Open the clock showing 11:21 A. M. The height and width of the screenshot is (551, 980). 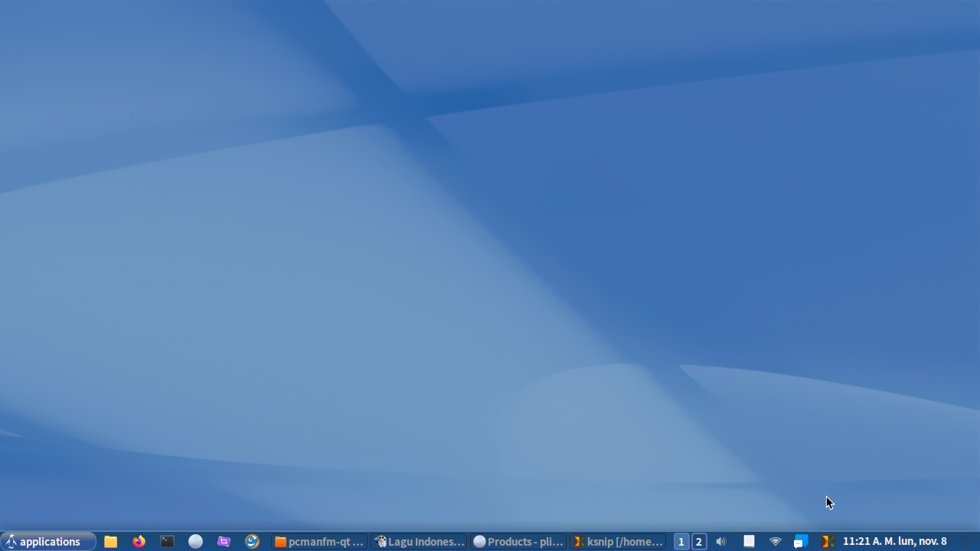tap(894, 541)
